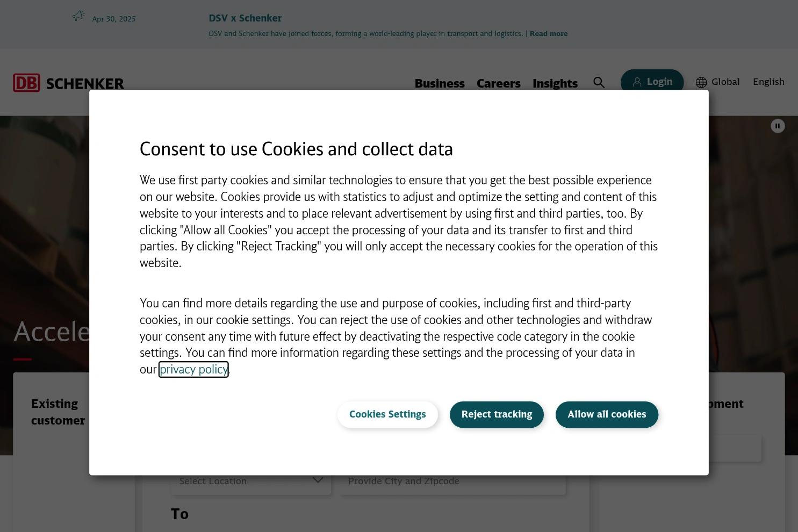Open the Global region selector
The height and width of the screenshot is (532, 798).
pyautogui.click(x=725, y=82)
